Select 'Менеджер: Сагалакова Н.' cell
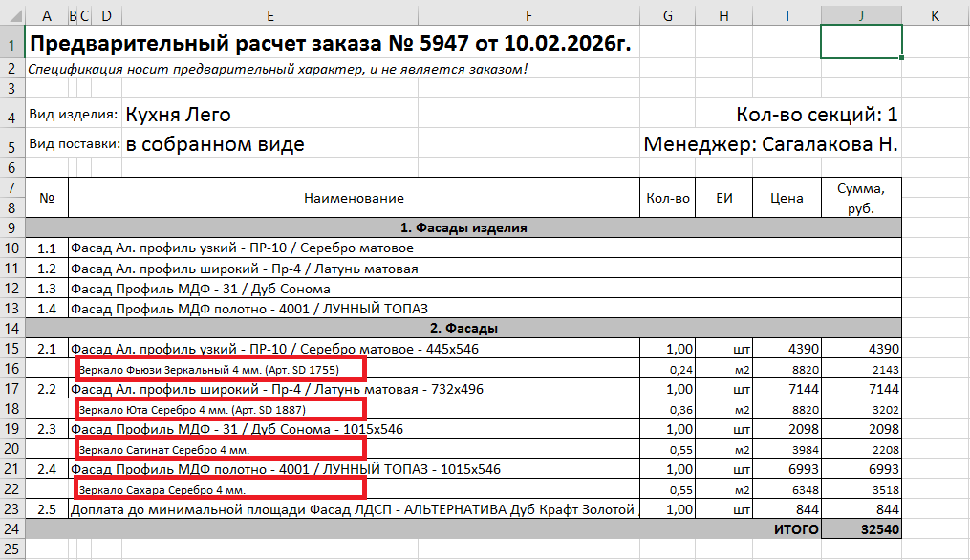Screen dimensions: 970x560 click(770, 145)
